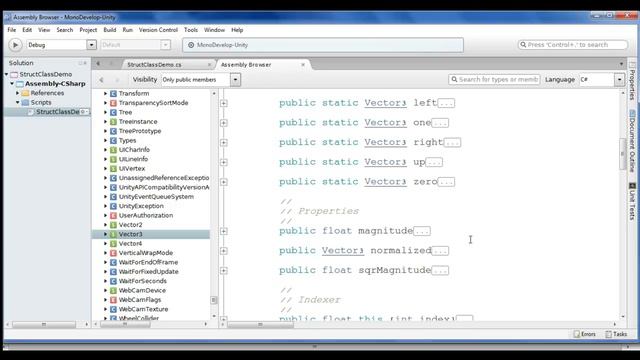Select the UICharInfo struct icon
Viewport: 640px width, 360px height.
point(113,150)
